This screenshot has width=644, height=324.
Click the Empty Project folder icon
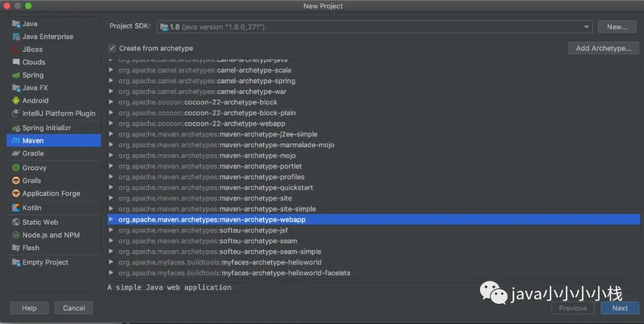click(16, 262)
